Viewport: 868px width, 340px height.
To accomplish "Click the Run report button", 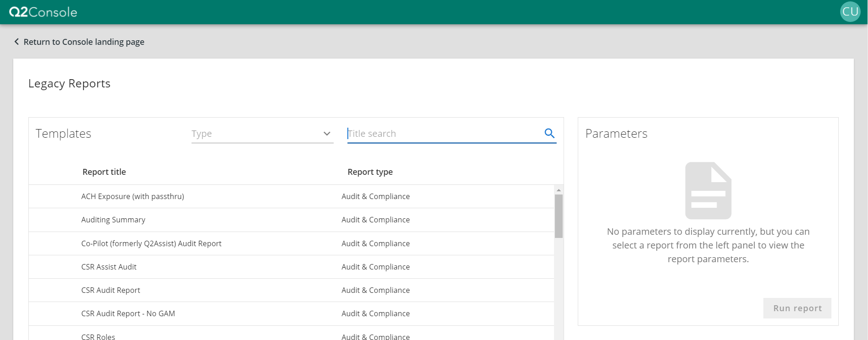I will [797, 308].
